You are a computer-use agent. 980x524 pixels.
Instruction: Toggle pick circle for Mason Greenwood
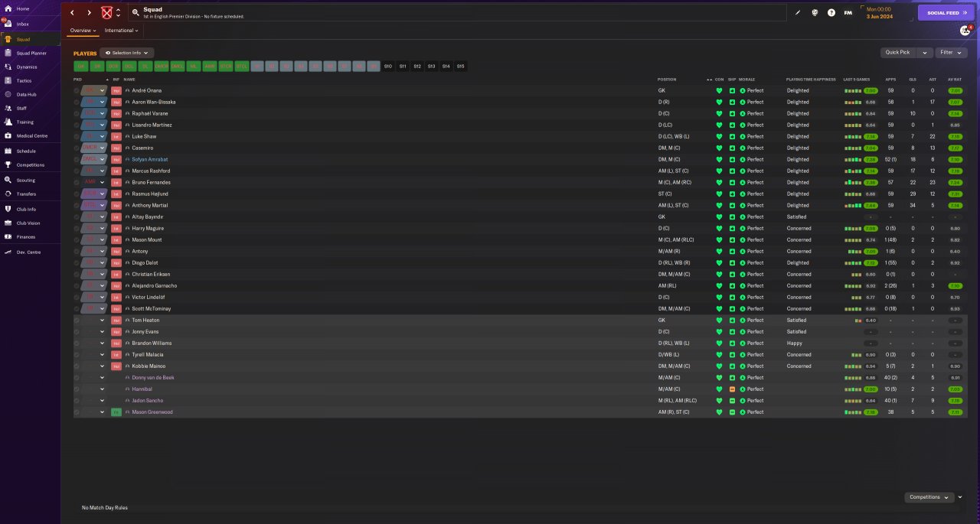point(77,412)
